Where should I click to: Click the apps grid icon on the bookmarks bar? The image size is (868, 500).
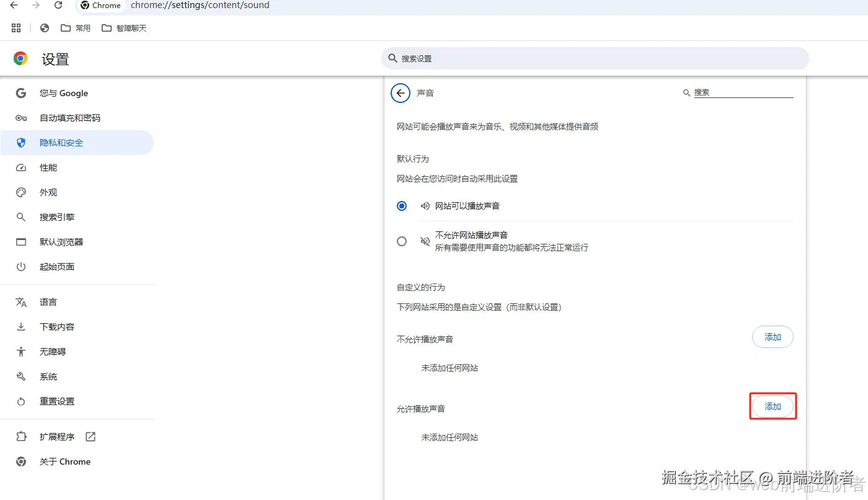tap(16, 27)
